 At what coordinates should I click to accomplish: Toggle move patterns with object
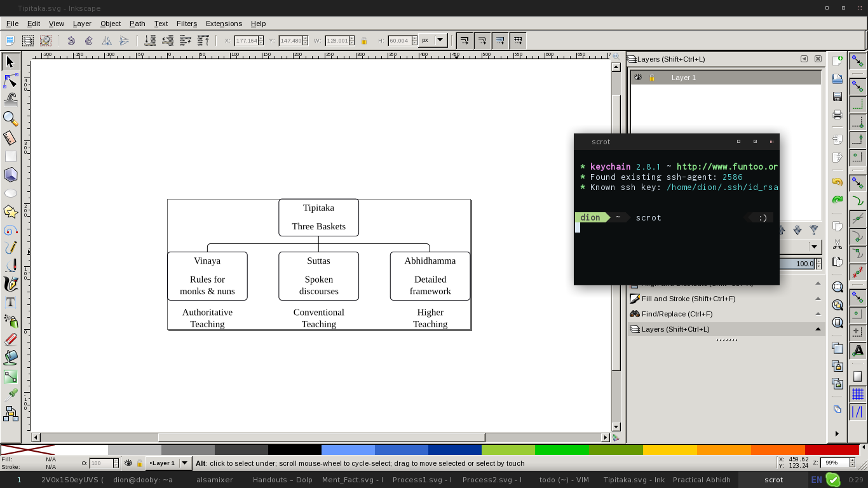click(518, 41)
